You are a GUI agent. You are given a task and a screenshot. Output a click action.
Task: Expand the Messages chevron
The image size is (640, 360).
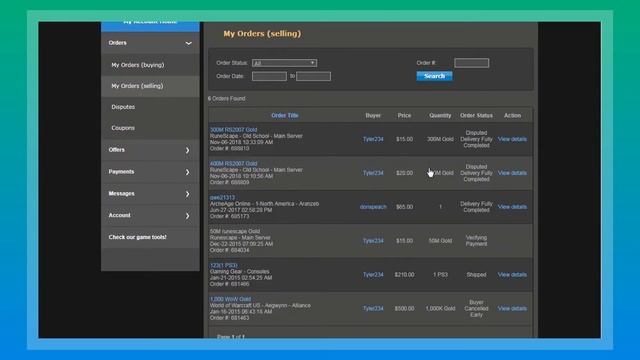(x=187, y=194)
